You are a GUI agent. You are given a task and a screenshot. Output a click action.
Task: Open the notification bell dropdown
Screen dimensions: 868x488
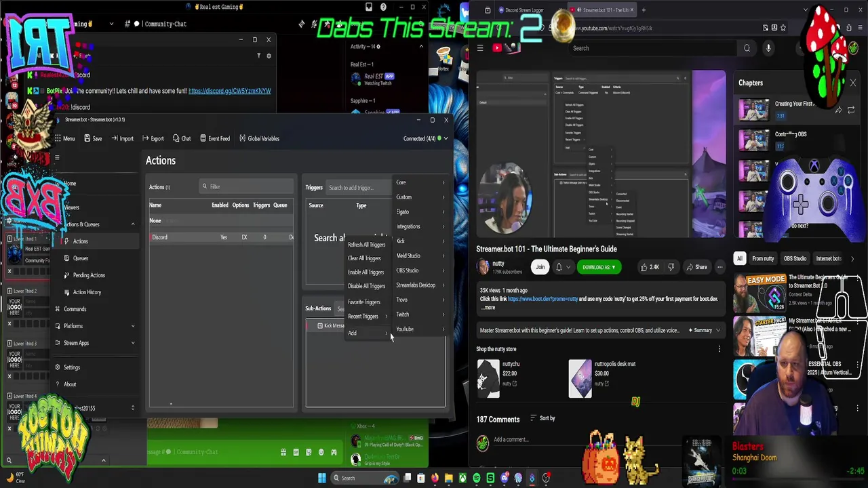click(x=563, y=267)
